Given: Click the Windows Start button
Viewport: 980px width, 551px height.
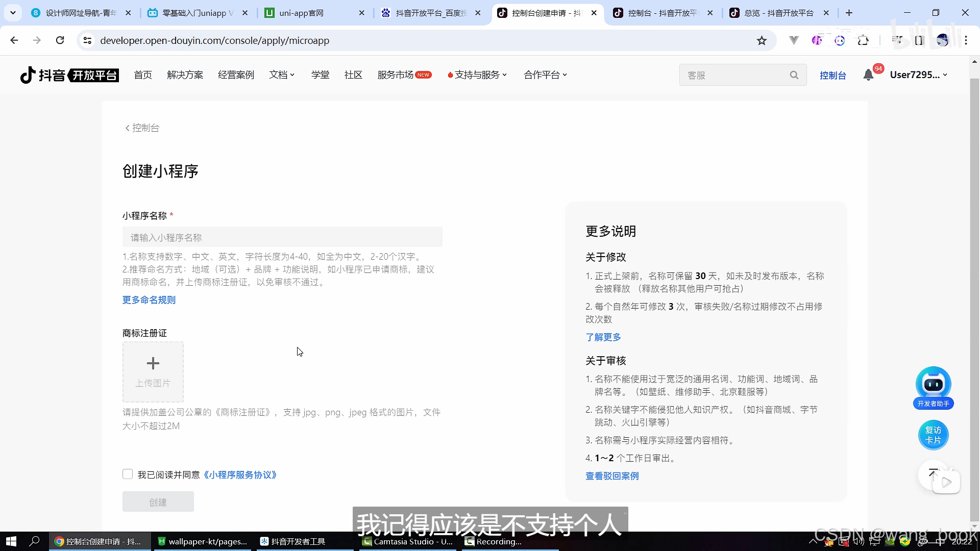Looking at the screenshot, I should pos(11,541).
